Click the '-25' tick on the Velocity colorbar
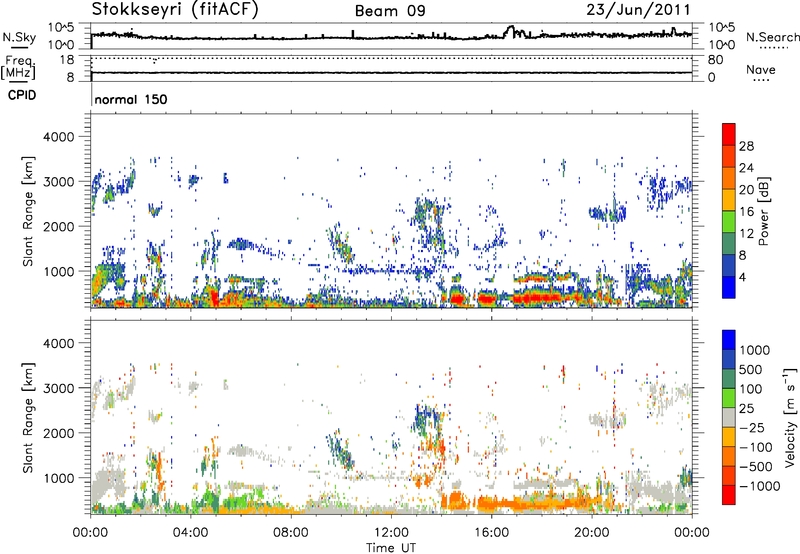This screenshot has height=554, width=800. tap(751, 427)
